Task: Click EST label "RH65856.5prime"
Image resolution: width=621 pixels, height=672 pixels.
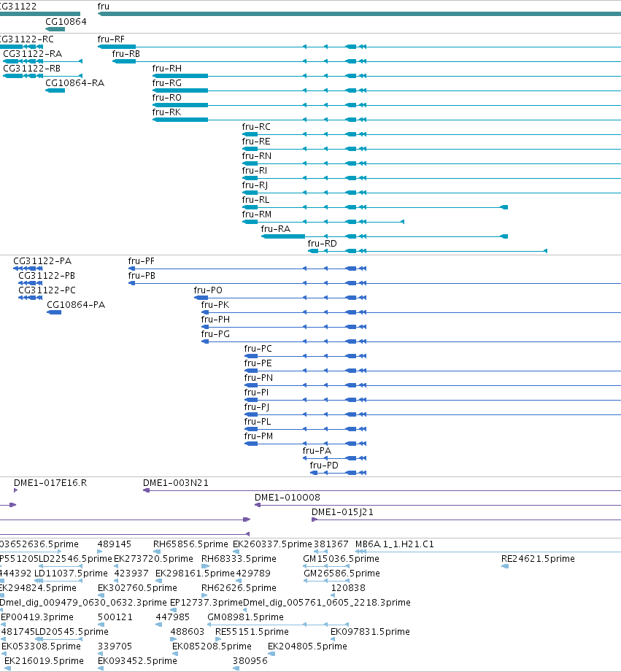Action: click(x=190, y=544)
